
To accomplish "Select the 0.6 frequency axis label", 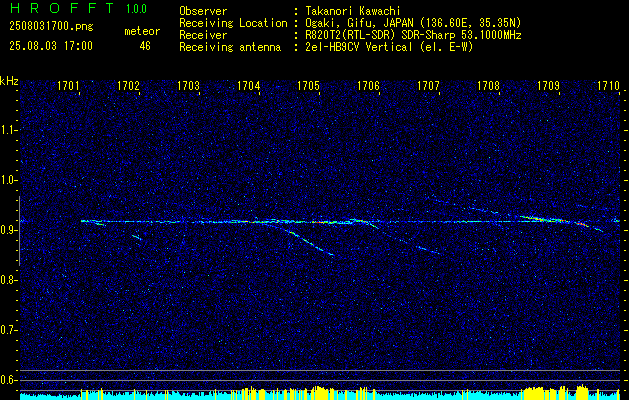I will [x=9, y=380].
